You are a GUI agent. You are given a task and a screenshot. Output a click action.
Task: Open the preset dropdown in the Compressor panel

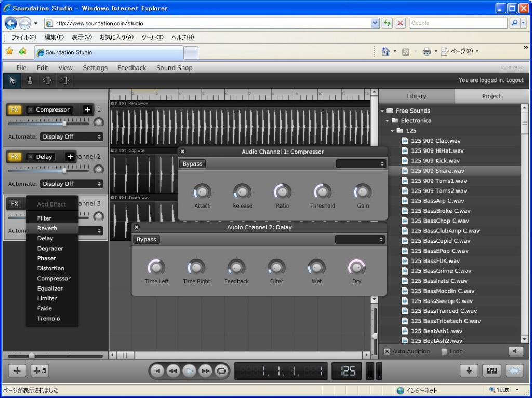361,164
